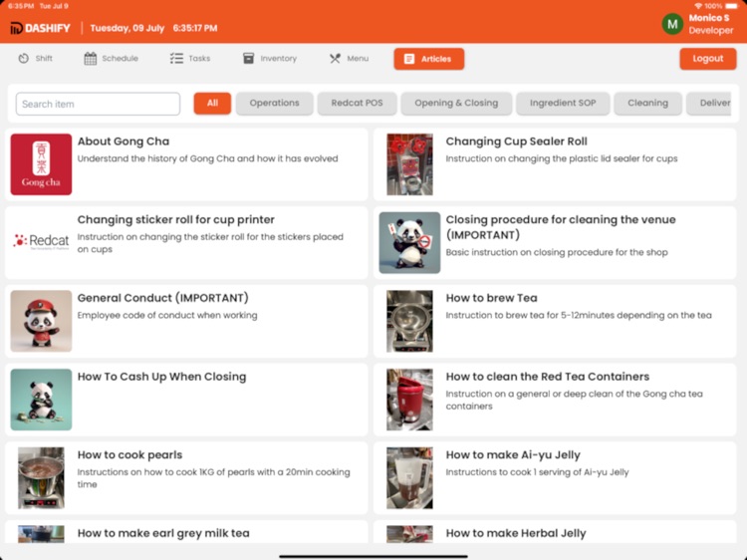Screen dimensions: 747x560
Task: Go to the Tasks tab
Action: [x=190, y=58]
